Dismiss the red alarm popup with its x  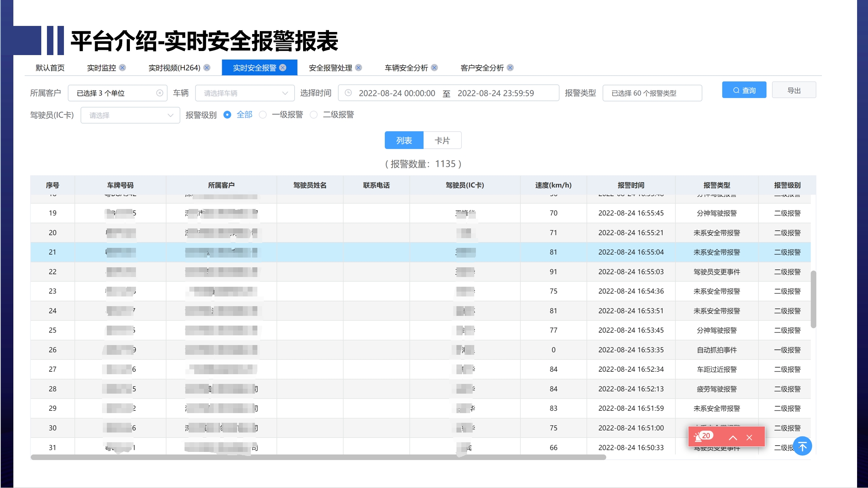(749, 437)
